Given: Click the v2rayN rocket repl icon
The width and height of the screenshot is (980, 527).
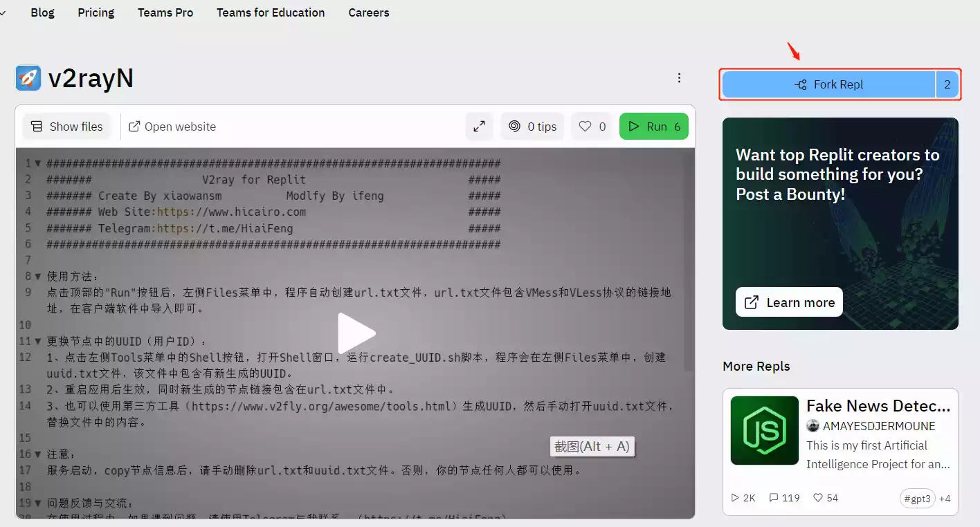Looking at the screenshot, I should coord(27,77).
